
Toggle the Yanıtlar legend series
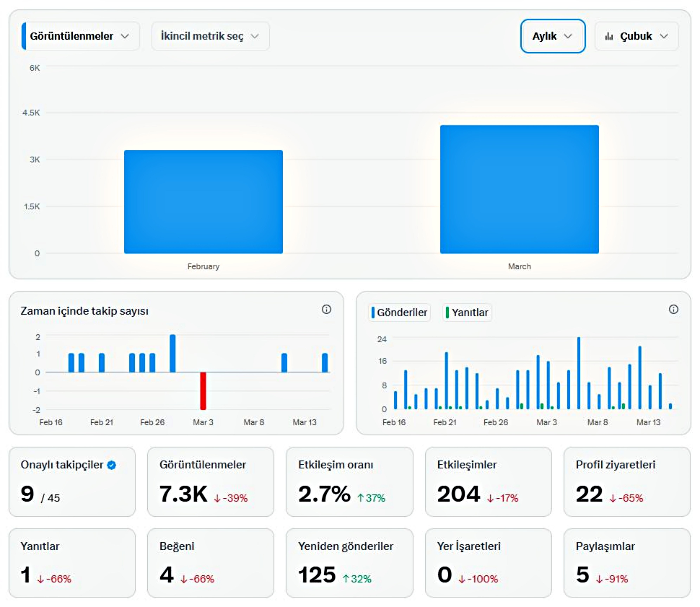467,312
